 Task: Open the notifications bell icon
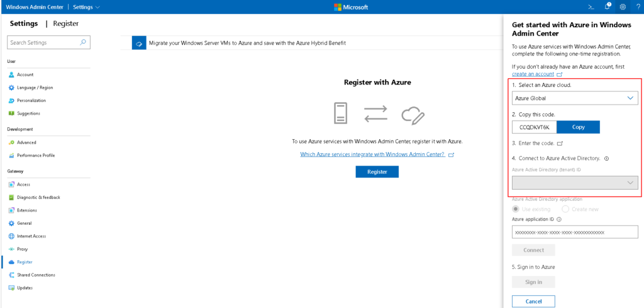pos(608,6)
